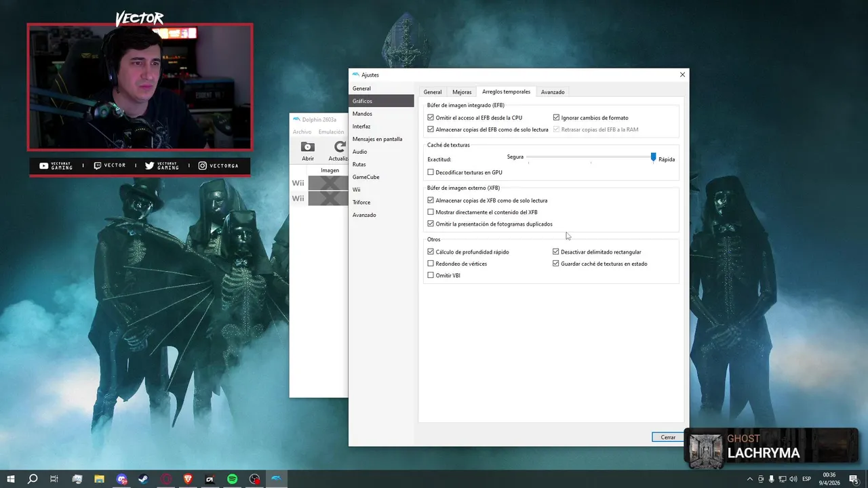Viewport: 868px width, 488px height.
Task: Click the Cerrar button
Action: (668, 437)
